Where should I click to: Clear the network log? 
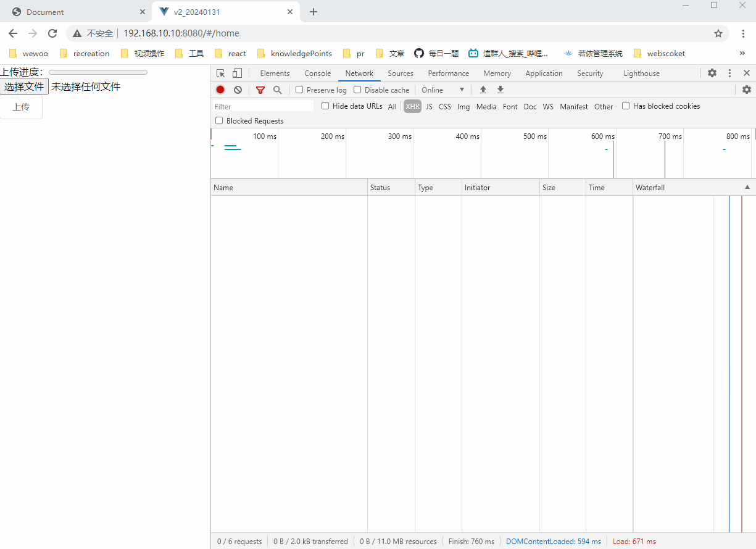238,90
